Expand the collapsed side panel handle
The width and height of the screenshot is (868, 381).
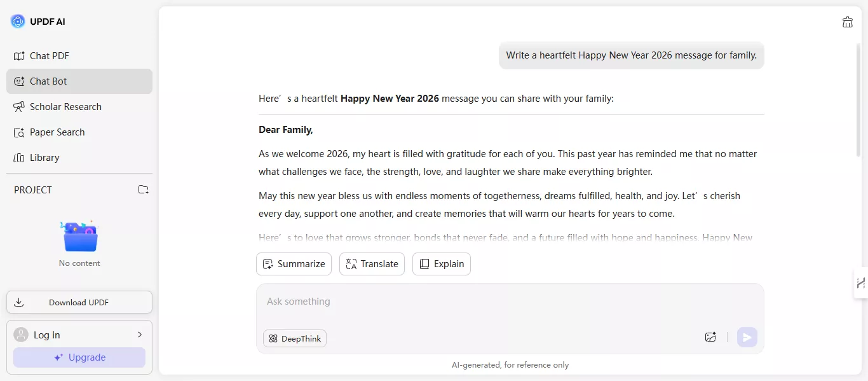(860, 283)
